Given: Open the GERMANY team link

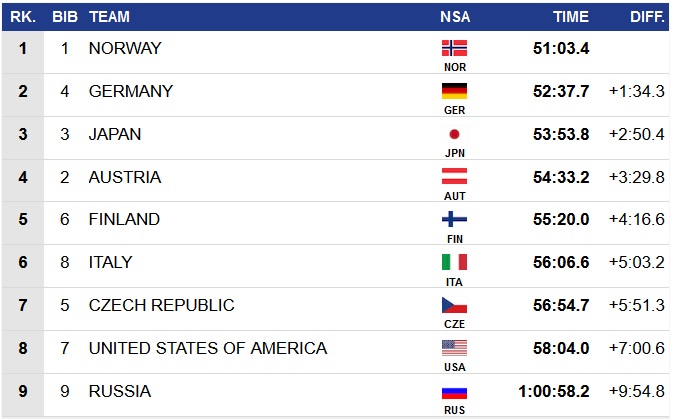Looking at the screenshot, I should click(131, 91).
